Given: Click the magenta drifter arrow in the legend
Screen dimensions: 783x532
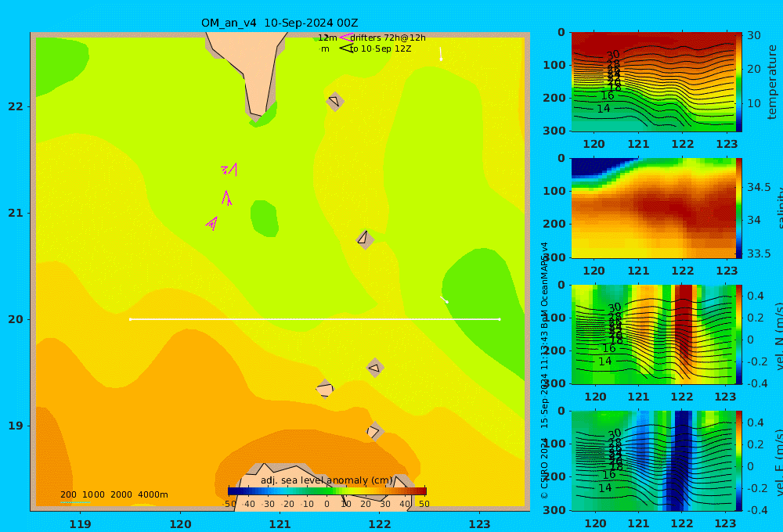Looking at the screenshot, I should click(345, 37).
